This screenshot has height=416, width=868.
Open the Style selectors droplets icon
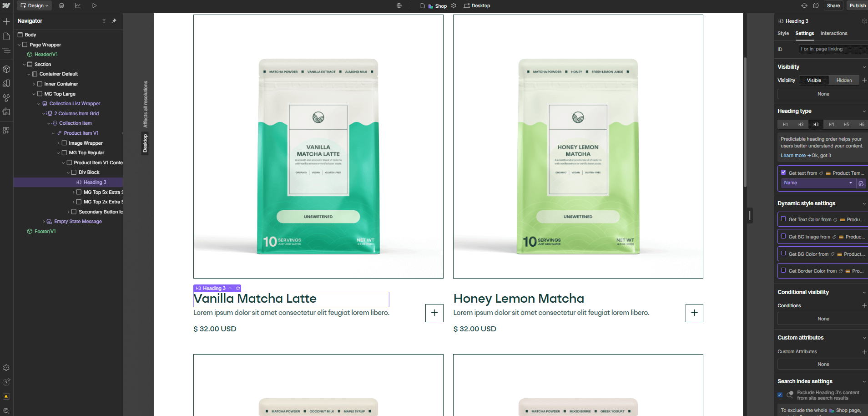(x=6, y=97)
